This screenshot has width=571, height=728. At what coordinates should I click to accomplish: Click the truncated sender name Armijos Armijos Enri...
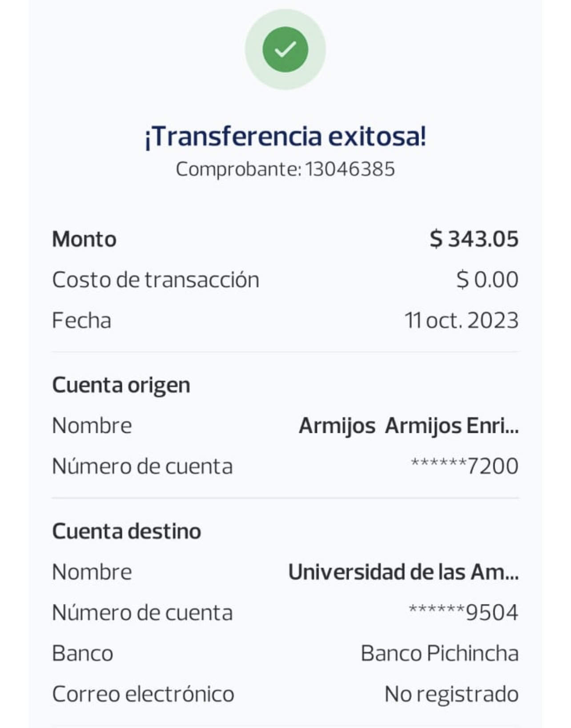coord(408,426)
